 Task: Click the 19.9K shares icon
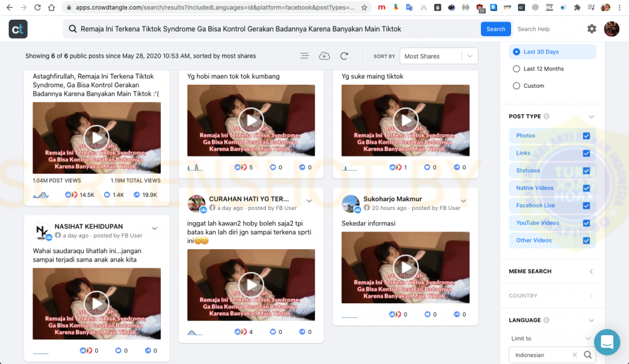point(137,195)
